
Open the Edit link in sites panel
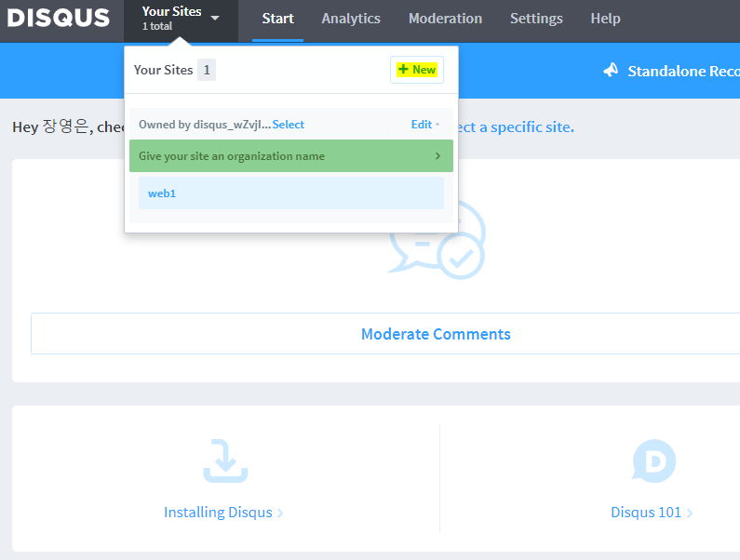(x=422, y=125)
